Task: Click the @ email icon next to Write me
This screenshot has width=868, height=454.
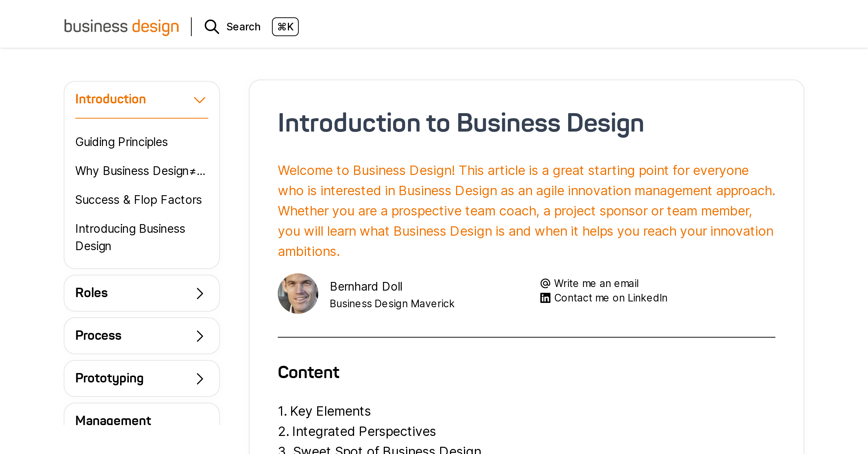Action: [545, 283]
